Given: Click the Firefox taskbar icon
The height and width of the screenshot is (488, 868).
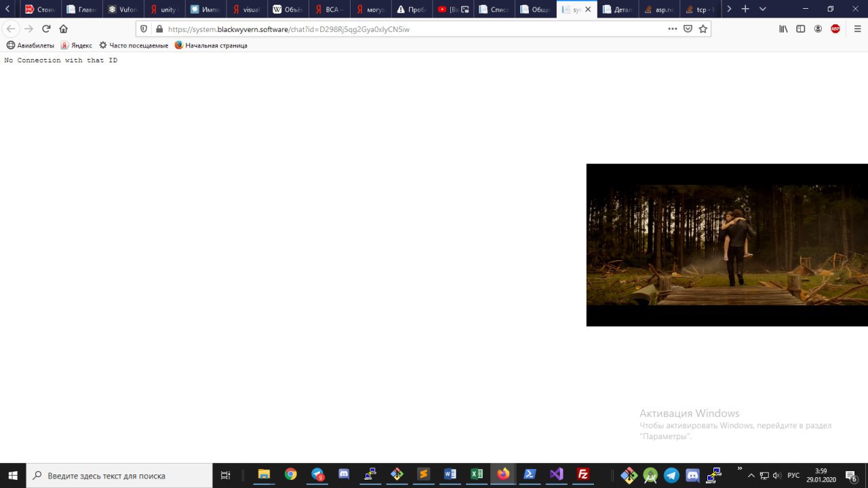Looking at the screenshot, I should (x=503, y=474).
